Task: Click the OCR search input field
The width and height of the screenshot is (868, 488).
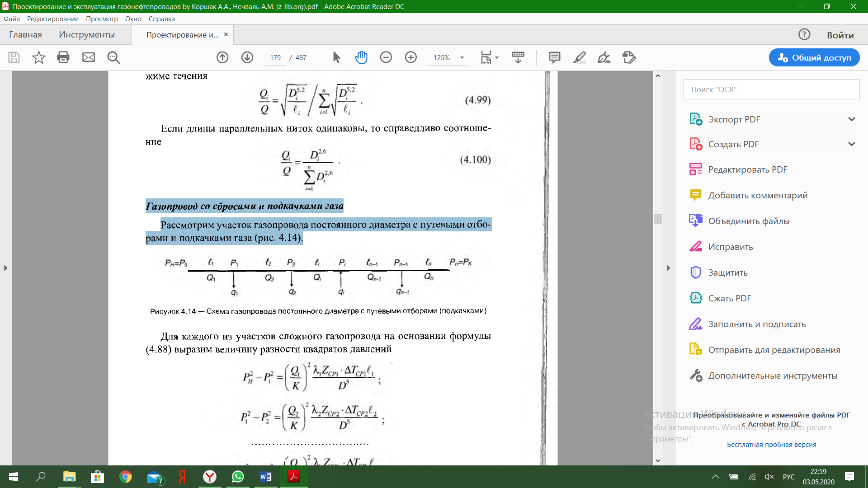Action: (x=771, y=89)
